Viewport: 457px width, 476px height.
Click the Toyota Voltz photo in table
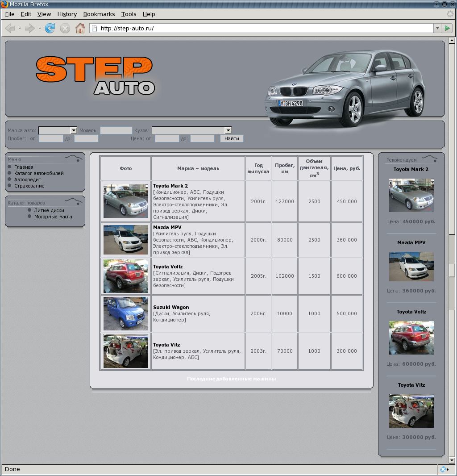pyautogui.click(x=125, y=276)
